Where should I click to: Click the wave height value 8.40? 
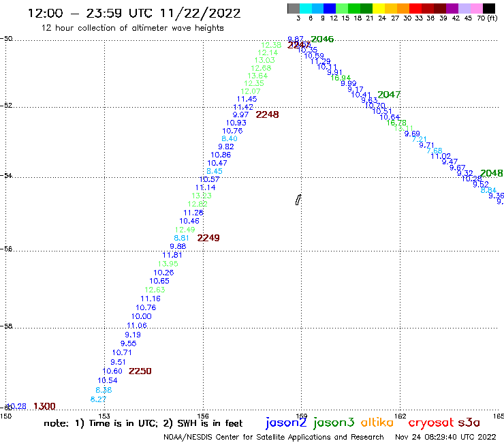pos(230,138)
